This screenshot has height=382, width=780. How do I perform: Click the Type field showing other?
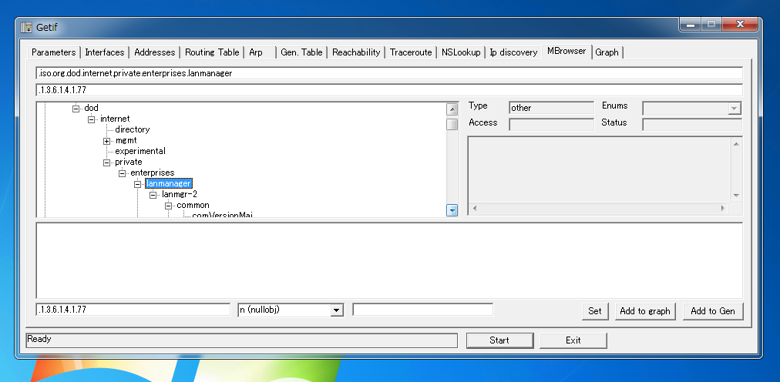click(x=551, y=108)
